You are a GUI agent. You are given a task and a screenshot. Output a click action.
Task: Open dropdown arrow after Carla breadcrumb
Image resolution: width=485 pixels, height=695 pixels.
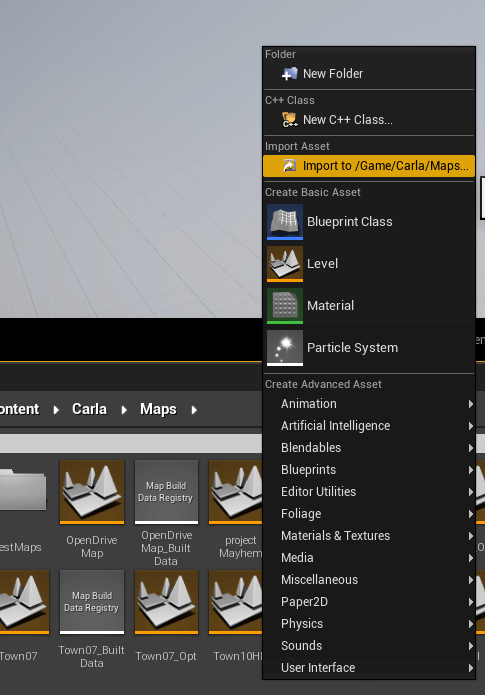[x=124, y=410]
